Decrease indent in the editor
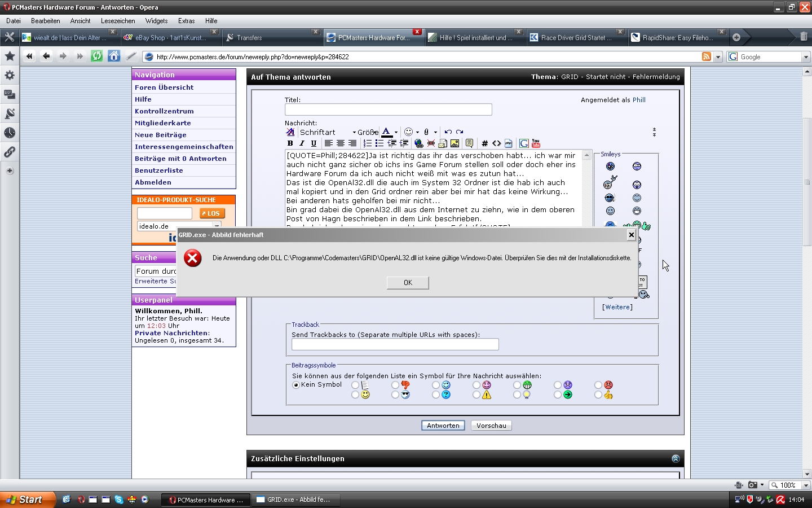This screenshot has width=812, height=508. (x=392, y=143)
